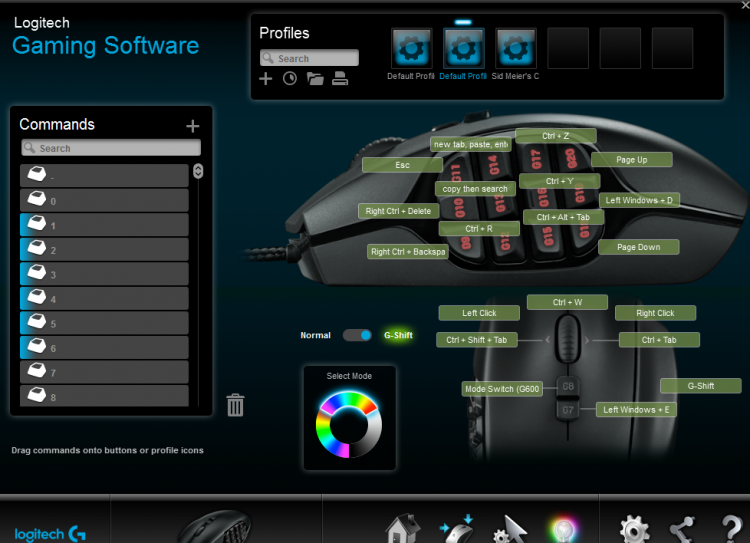Viewport: 750px width, 543px height.
Task: Open lighting settings color bulb icon
Action: pyautogui.click(x=562, y=529)
